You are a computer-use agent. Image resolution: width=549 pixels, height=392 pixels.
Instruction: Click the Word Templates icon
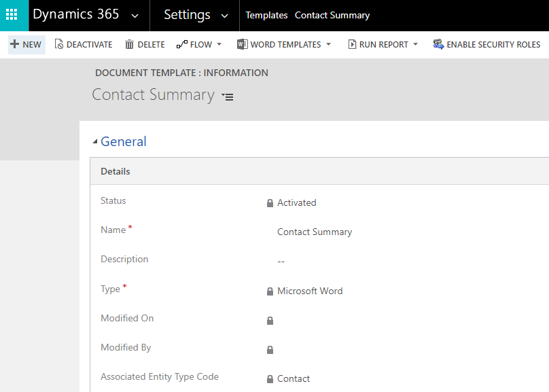[x=243, y=44]
